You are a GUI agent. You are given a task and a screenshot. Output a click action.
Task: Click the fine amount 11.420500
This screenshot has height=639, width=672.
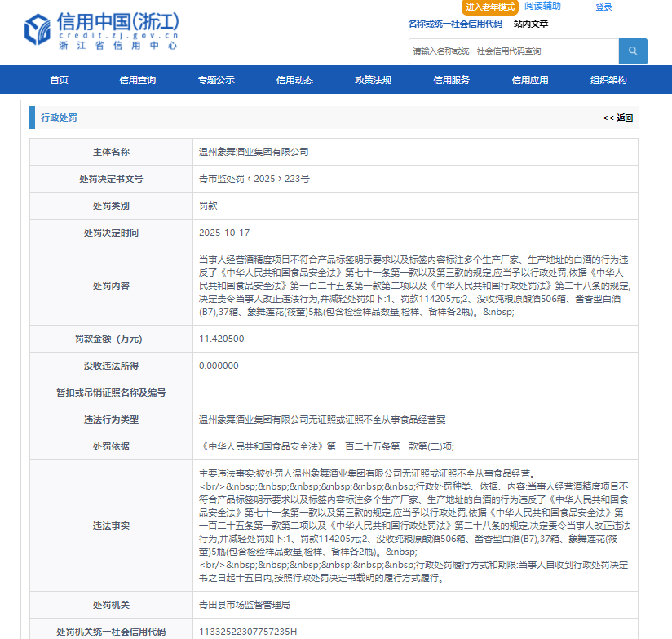coord(222,339)
